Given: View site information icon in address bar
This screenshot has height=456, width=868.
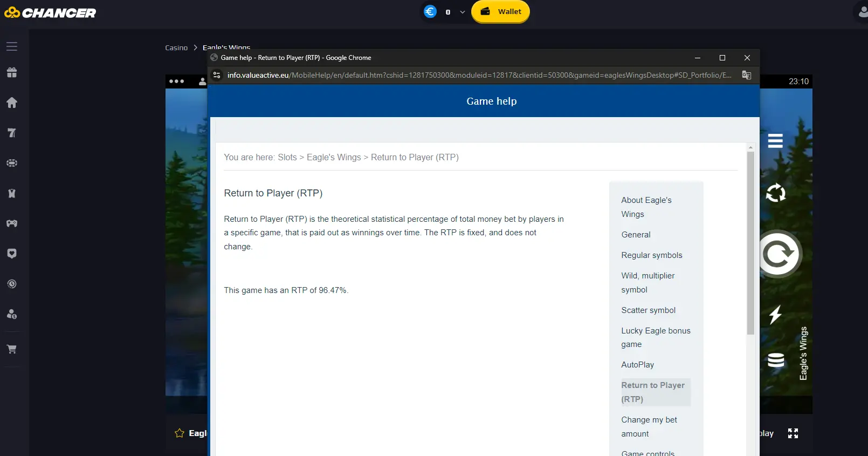Looking at the screenshot, I should pos(217,75).
